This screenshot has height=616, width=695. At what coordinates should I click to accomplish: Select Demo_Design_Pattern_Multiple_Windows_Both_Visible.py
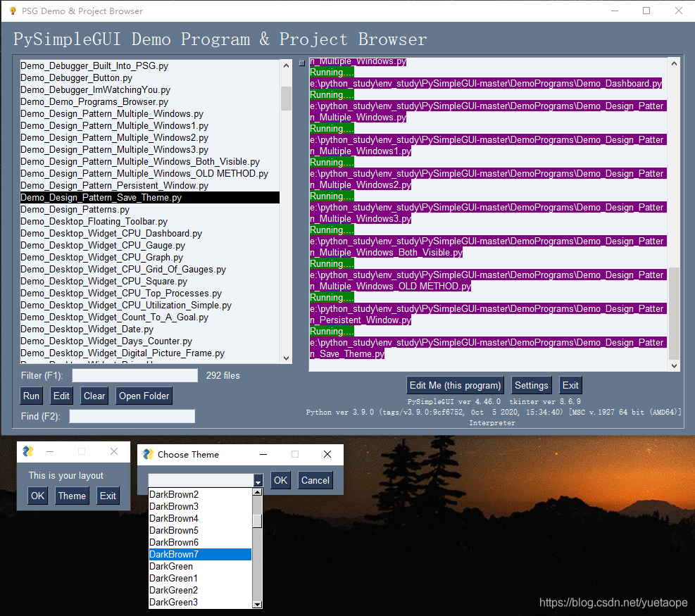(x=150, y=162)
